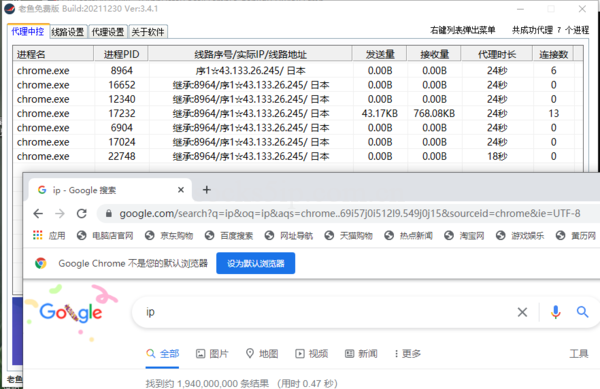Open the 应用 apps grid shortcut

coord(49,236)
